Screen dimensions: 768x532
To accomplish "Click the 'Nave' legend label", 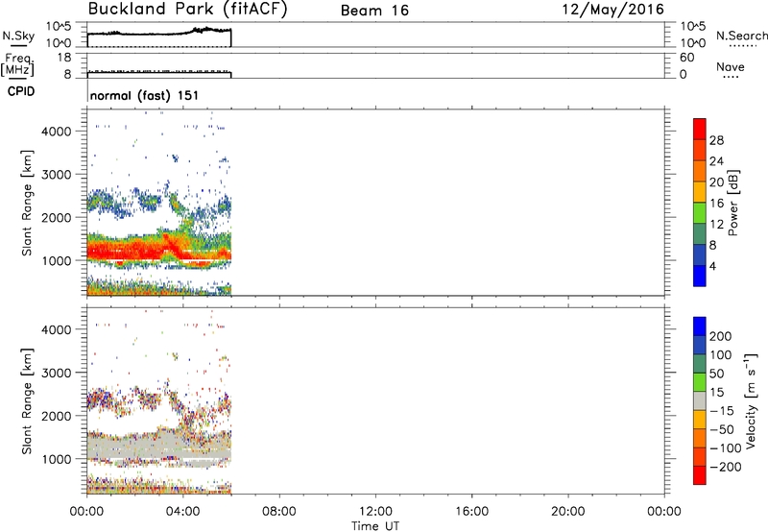I will [731, 66].
